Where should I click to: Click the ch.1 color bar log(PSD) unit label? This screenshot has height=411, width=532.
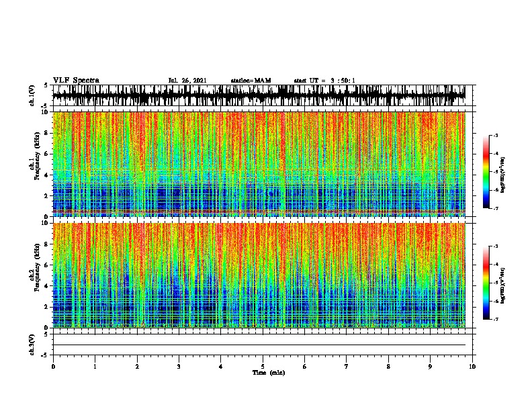click(x=502, y=175)
